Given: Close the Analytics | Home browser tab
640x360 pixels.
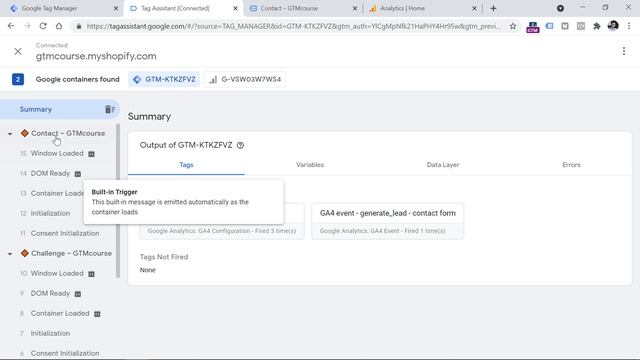Looking at the screenshot, I should click(474, 8).
